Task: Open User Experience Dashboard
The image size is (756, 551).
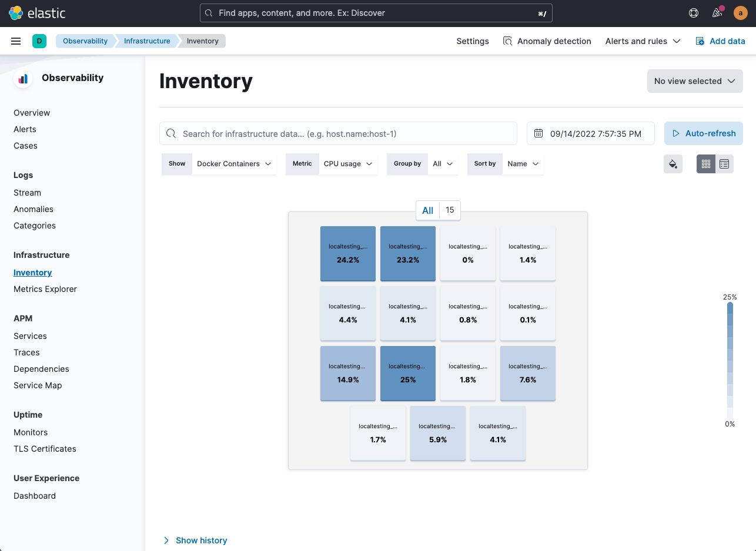Action: (x=35, y=496)
